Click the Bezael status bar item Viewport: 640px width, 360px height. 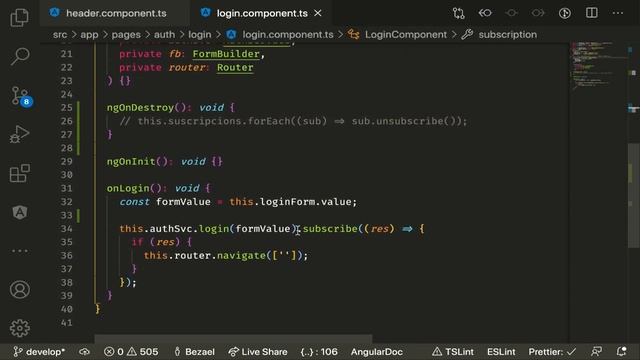194,351
